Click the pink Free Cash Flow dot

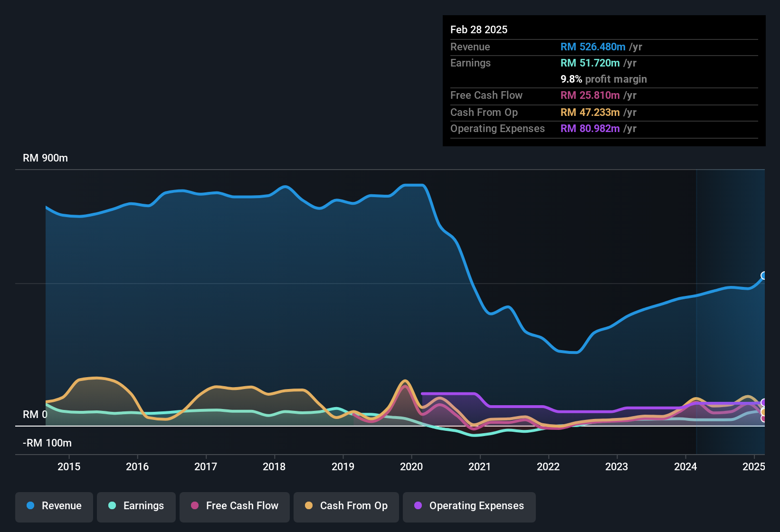tap(195, 505)
